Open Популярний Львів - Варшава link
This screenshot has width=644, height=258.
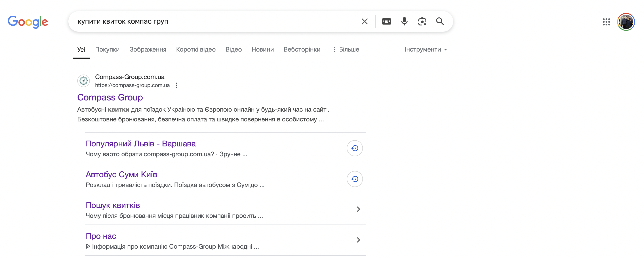pyautogui.click(x=141, y=144)
